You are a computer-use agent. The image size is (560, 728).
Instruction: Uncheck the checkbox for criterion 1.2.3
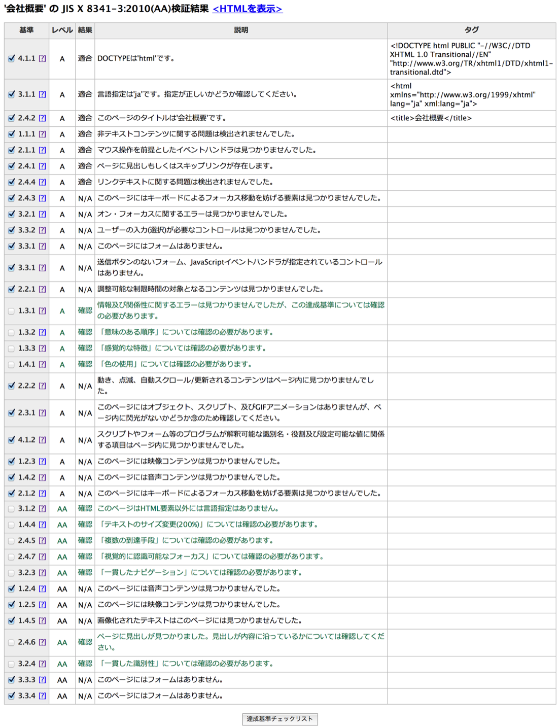click(x=11, y=461)
